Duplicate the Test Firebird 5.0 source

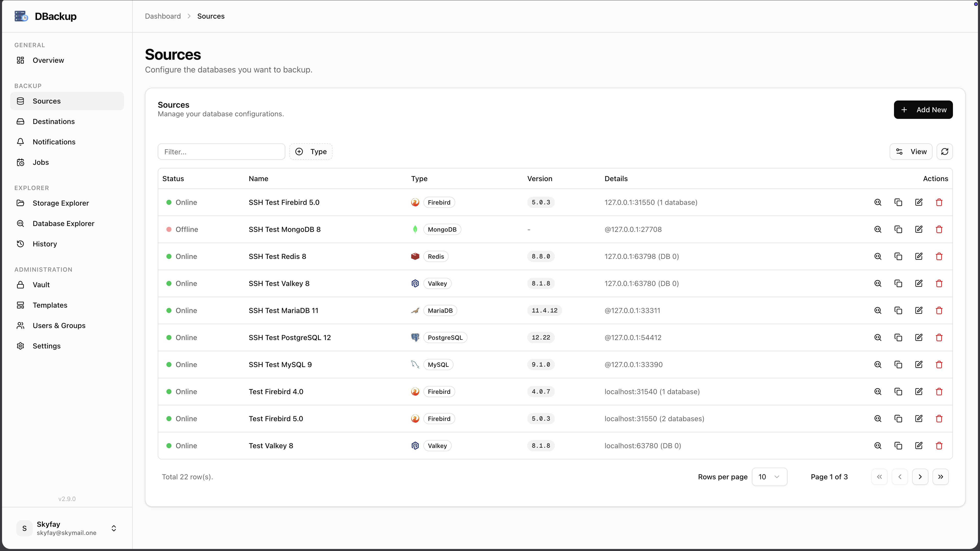point(898,418)
